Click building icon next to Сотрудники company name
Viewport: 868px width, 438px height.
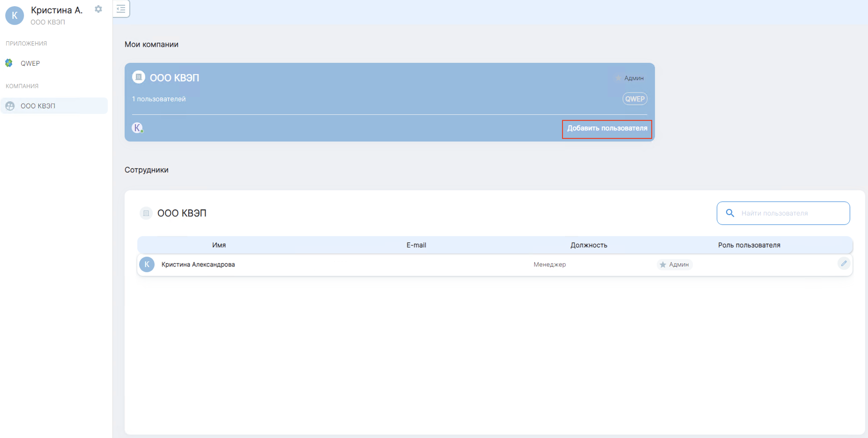pos(146,213)
